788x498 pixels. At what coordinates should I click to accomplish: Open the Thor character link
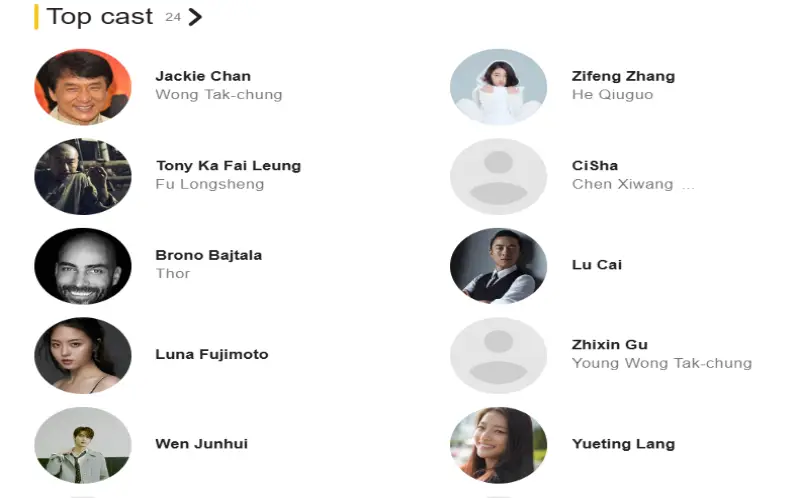pos(173,274)
